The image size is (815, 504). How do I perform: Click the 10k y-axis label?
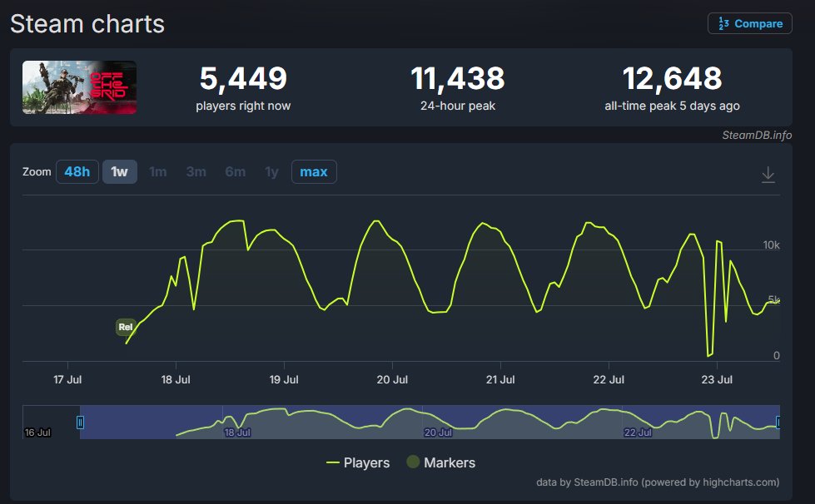coord(772,245)
